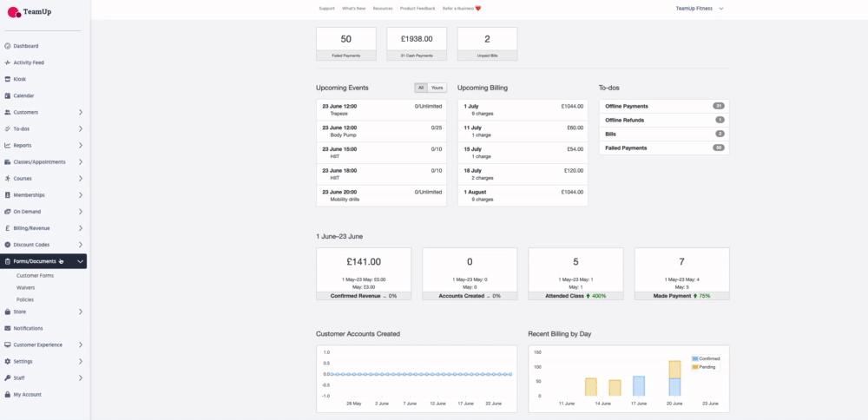Click the Dashboard icon in sidebar
868x420 pixels.
pos(8,46)
